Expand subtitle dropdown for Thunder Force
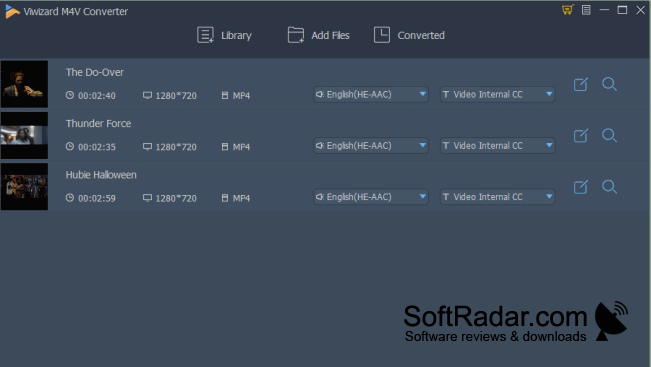The image size is (651, 367). tap(497, 146)
